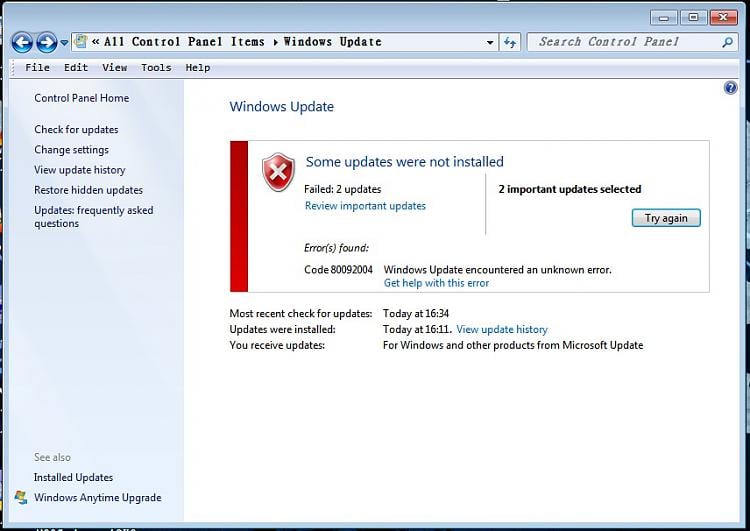This screenshot has width=750, height=531.
Task: Open the recent pages dropdown arrow
Action: (x=64, y=43)
